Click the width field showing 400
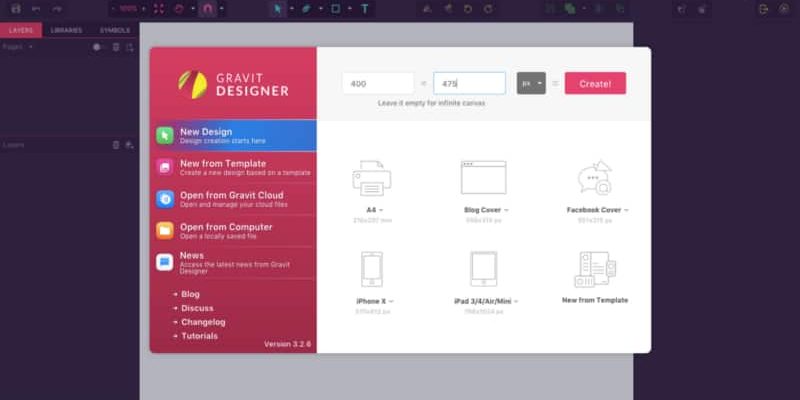The image size is (800, 400). coord(378,83)
